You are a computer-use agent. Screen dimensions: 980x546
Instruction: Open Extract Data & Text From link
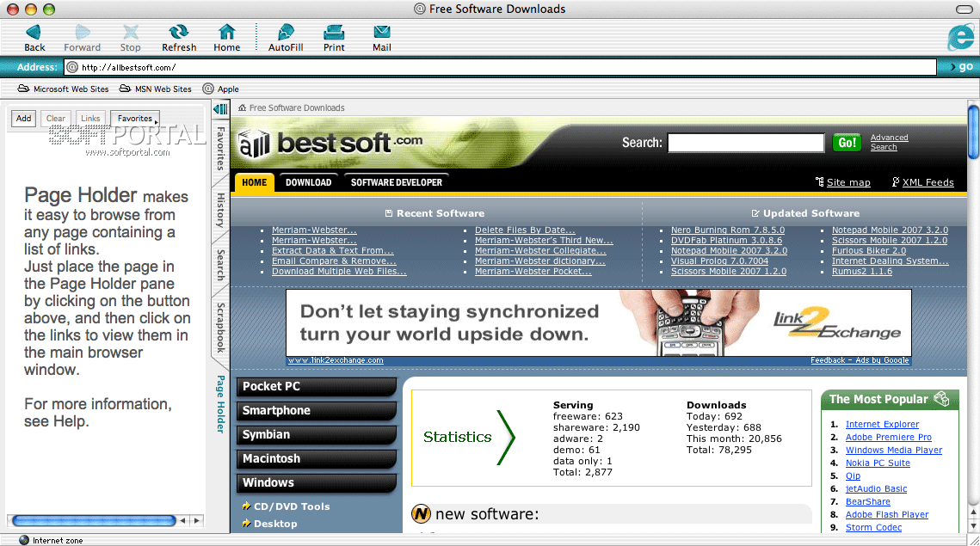click(x=332, y=250)
